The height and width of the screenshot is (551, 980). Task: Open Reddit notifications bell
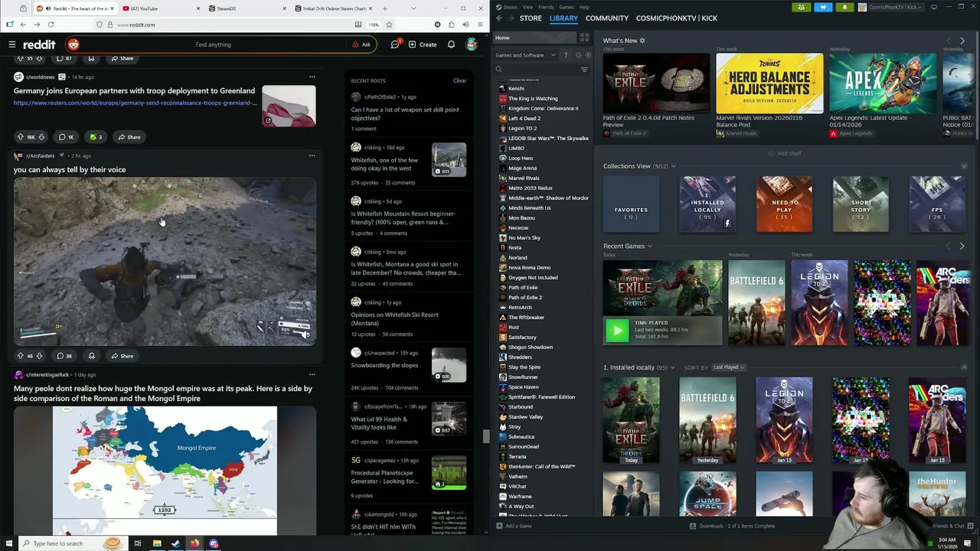click(x=451, y=44)
